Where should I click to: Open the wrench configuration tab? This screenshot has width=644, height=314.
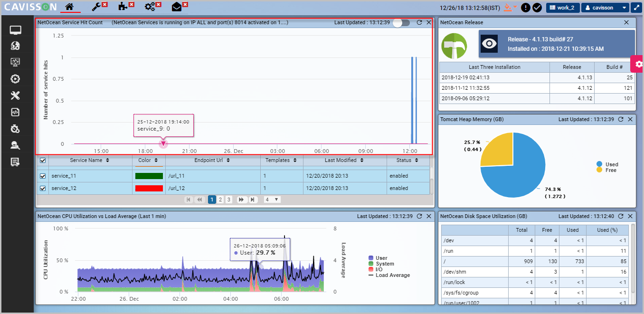pyautogui.click(x=96, y=7)
